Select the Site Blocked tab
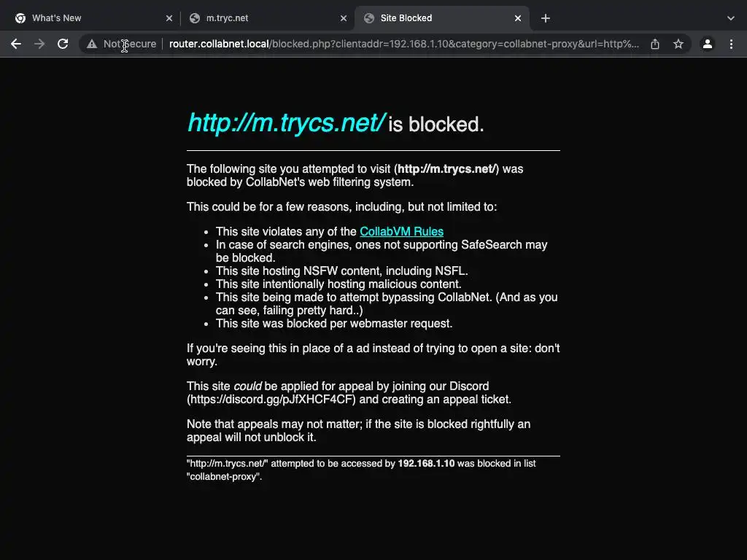The image size is (747, 560). [442, 18]
